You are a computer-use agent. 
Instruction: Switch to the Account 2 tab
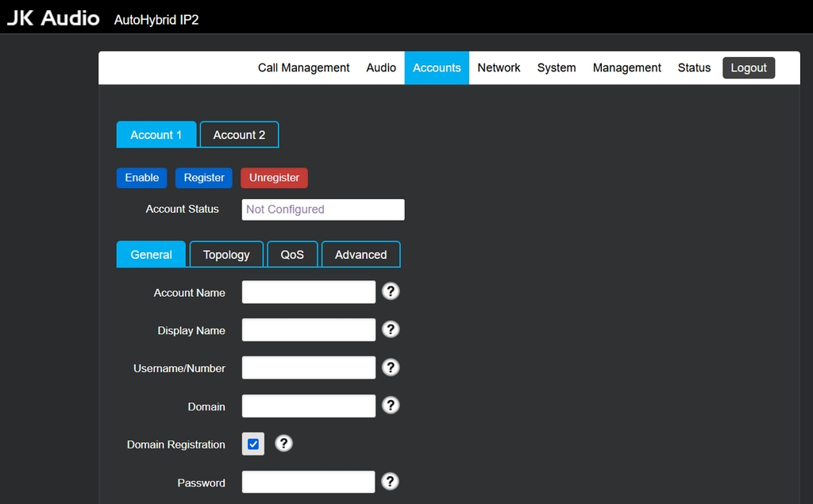pyautogui.click(x=239, y=135)
